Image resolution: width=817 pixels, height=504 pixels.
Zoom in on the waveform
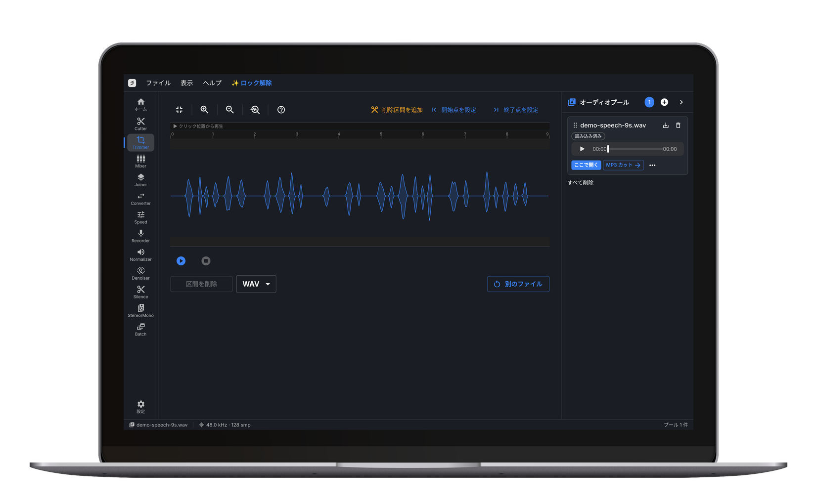204,110
